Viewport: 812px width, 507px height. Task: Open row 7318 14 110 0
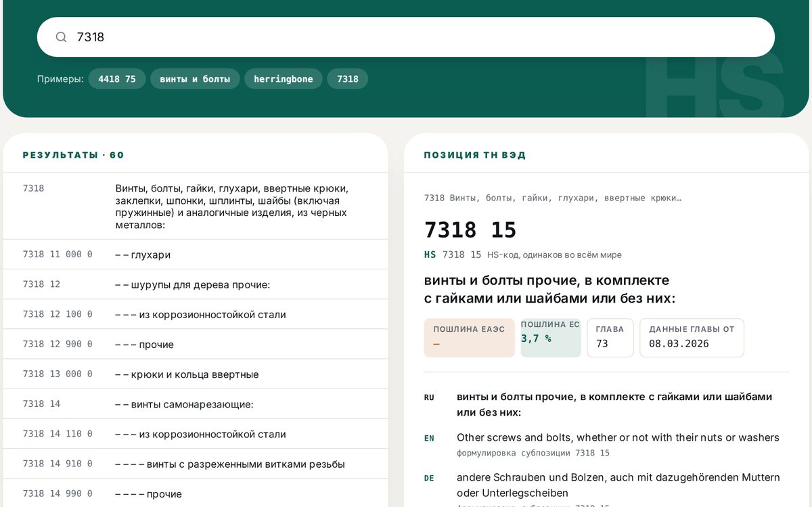[x=196, y=434]
